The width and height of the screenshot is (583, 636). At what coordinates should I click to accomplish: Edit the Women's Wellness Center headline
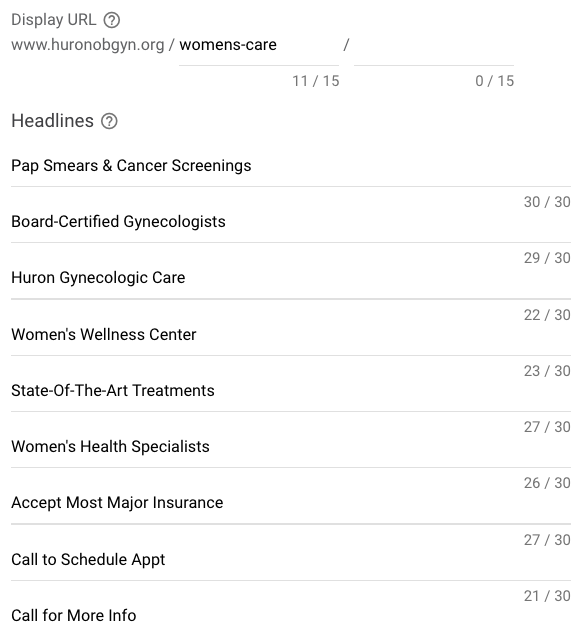coord(291,335)
